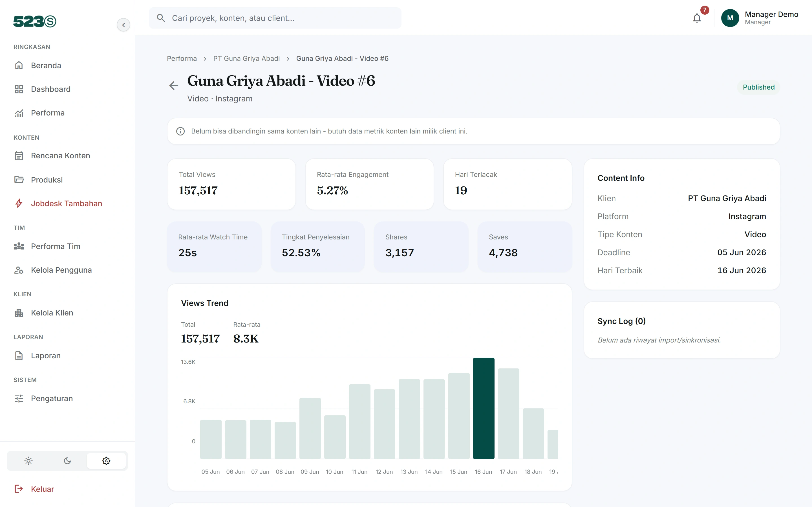Click PT Guna Griya Abadi breadcrumb
Image resolution: width=812 pixels, height=507 pixels.
coord(247,59)
